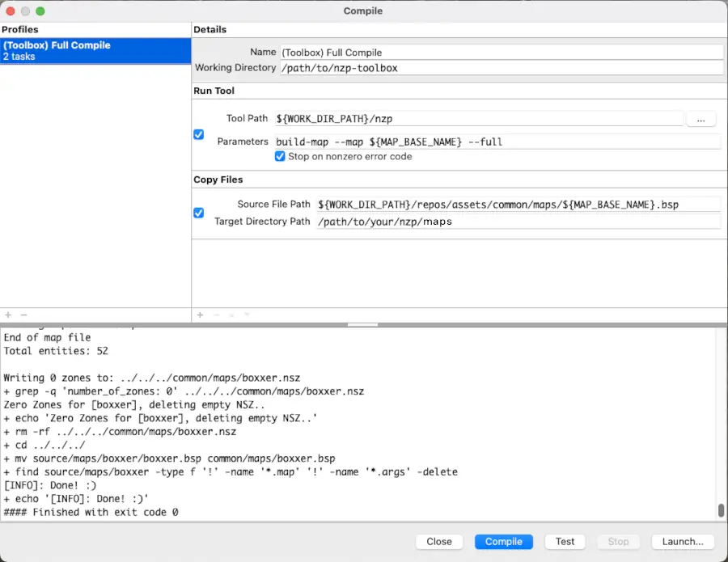The image size is (728, 562).
Task: Open Launch dialog
Action: pyautogui.click(x=683, y=542)
